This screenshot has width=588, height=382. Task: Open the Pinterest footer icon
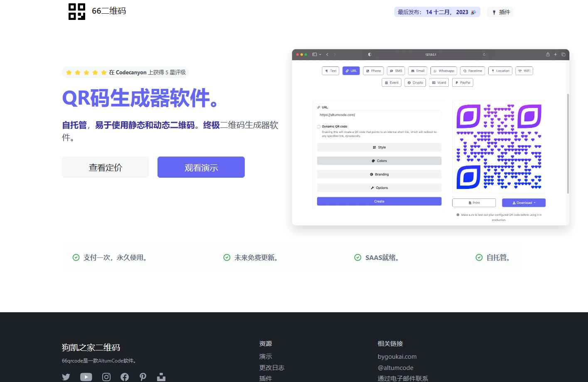click(143, 377)
